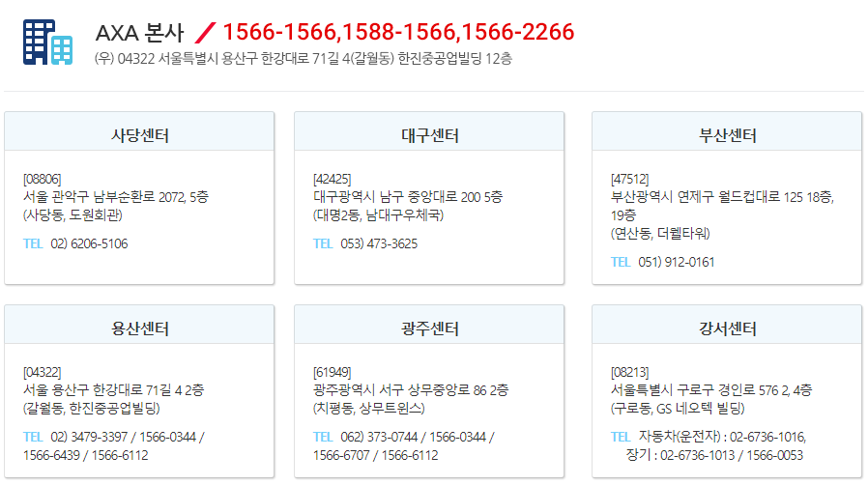Click (갈월동, 한진중공업빌딩) in 용산센터
868x485 pixels.
tap(91, 408)
